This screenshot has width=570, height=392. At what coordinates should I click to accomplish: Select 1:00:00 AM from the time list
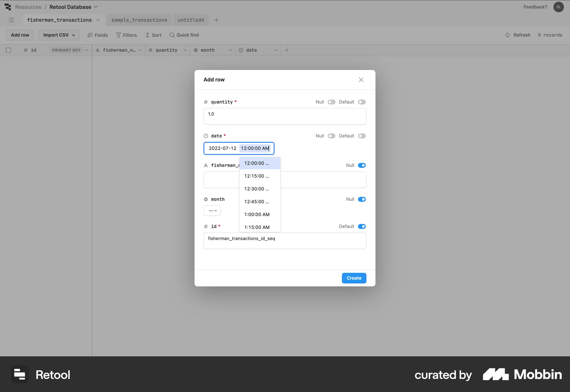(257, 214)
